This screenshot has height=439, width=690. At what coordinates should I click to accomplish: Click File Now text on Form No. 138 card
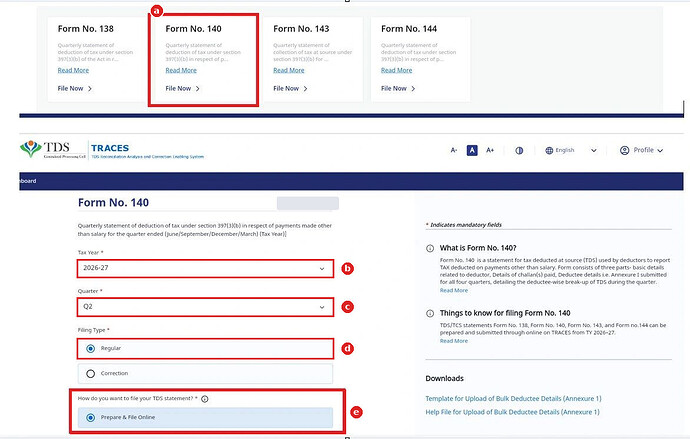click(70, 89)
